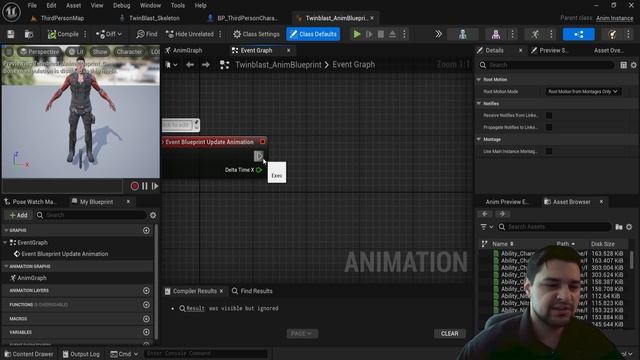The image size is (640, 360).
Task: Click the Frame Skip play icon
Action: [369, 34]
